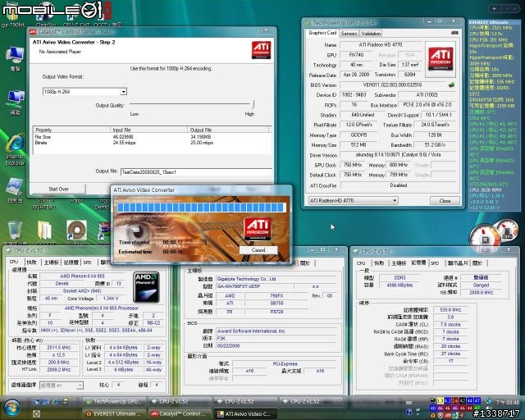Screen dimensions: 525x420
Task: Switch to Catalyst Control taskbar button
Action: (x=180, y=413)
